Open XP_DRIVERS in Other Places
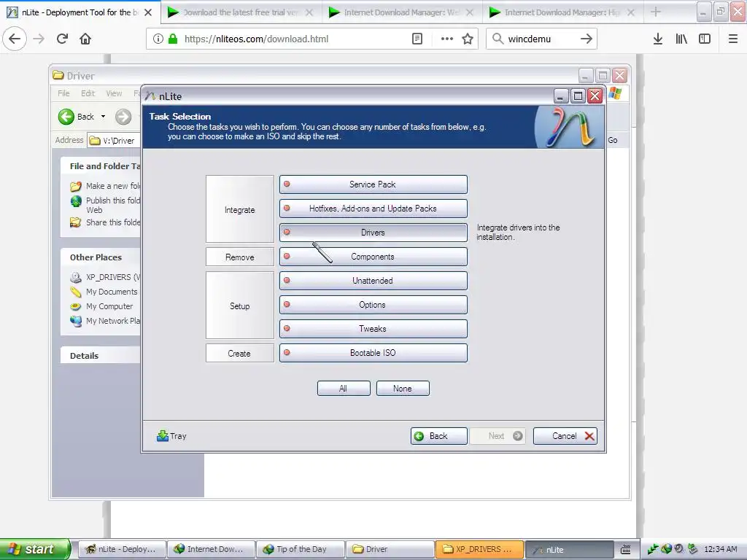 pos(105,277)
